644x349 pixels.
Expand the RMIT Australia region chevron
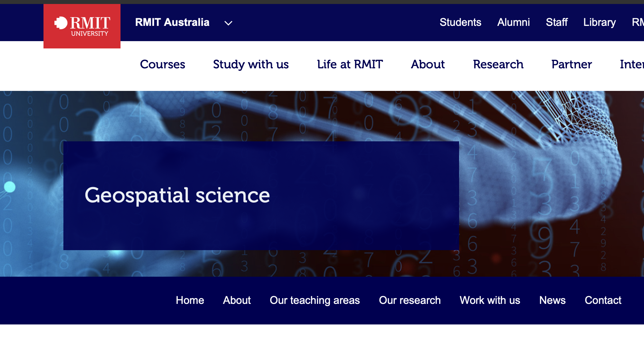228,23
